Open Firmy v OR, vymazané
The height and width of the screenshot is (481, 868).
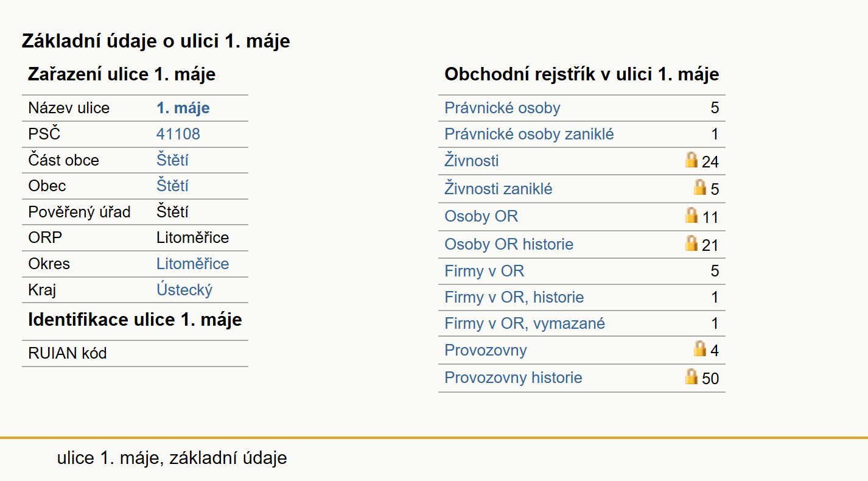coord(525,323)
